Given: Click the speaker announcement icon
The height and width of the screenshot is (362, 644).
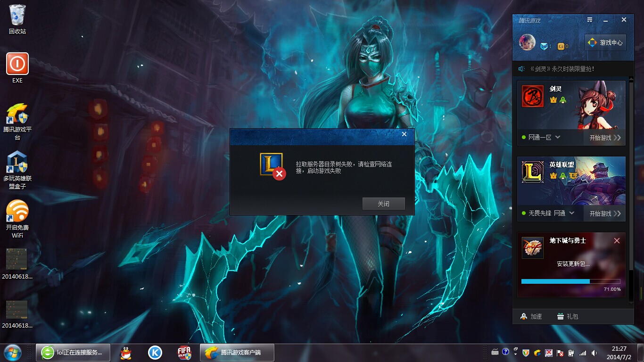Looking at the screenshot, I should (521, 69).
